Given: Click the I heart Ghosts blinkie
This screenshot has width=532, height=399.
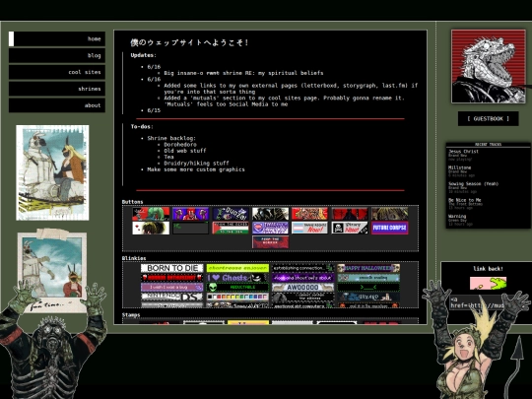Looking at the screenshot, I should coord(237,278).
